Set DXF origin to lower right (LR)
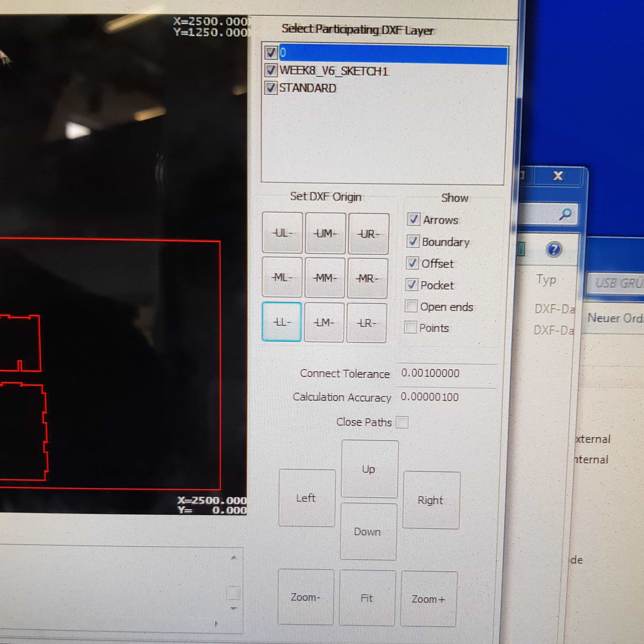 366,323
